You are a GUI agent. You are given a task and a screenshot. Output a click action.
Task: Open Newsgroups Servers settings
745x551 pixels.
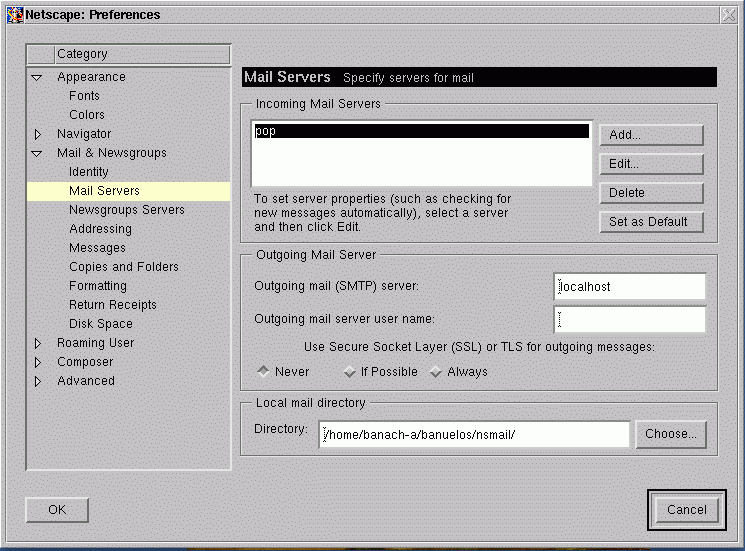click(127, 209)
